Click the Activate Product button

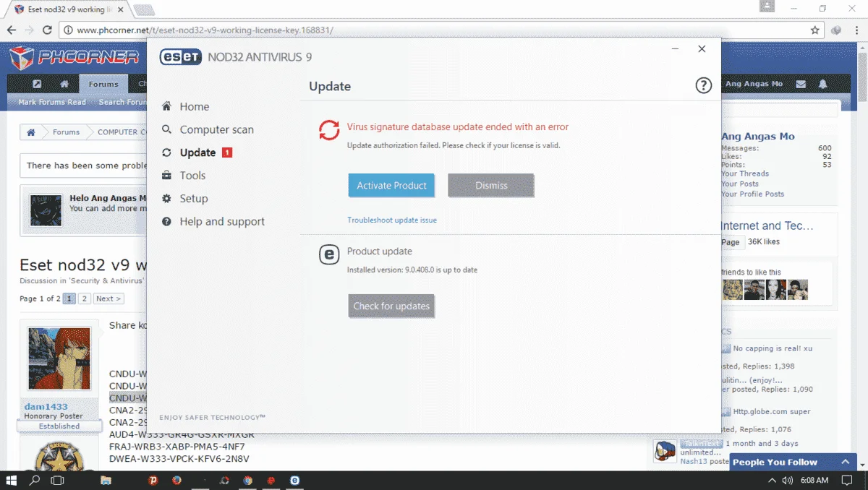391,186
